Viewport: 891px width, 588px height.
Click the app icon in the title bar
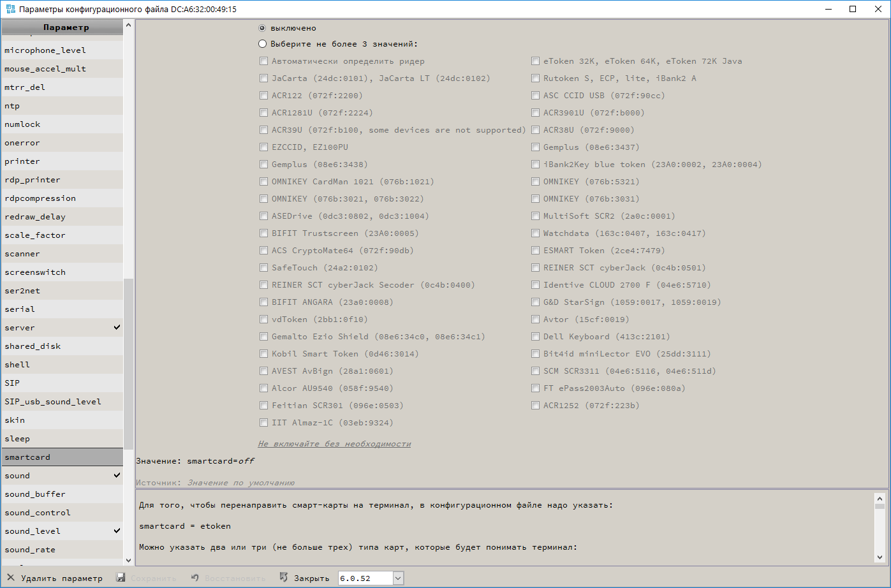(x=10, y=9)
